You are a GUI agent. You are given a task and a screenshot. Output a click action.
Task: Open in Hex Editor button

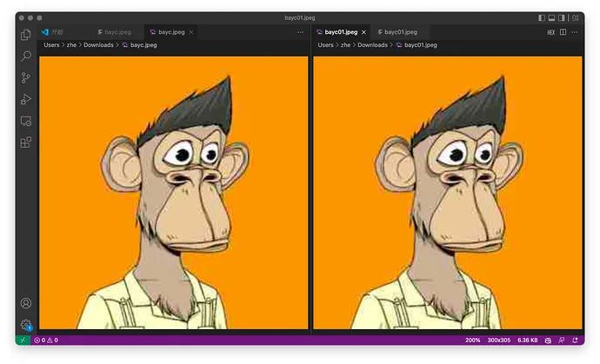(x=550, y=32)
